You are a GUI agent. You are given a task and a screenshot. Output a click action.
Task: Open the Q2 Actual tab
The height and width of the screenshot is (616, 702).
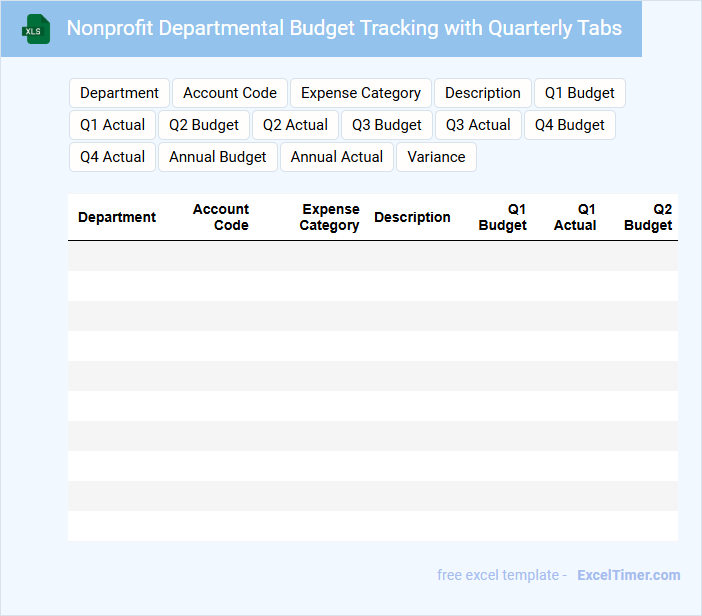coord(295,125)
